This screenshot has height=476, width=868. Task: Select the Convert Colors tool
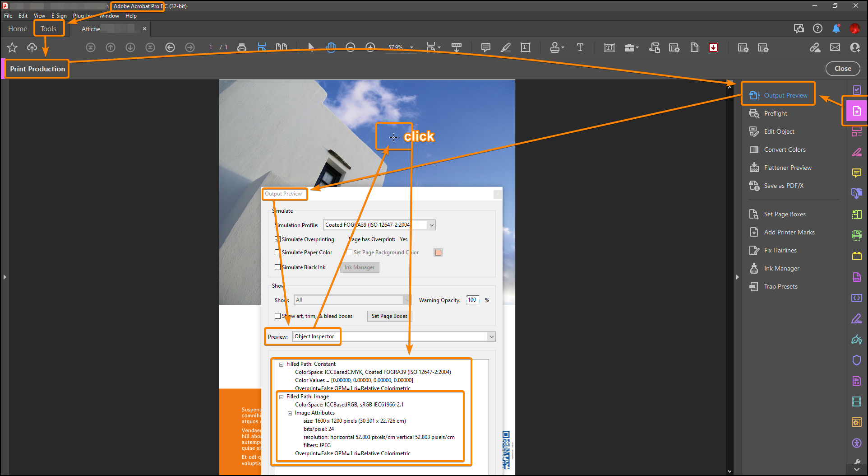[x=784, y=149]
